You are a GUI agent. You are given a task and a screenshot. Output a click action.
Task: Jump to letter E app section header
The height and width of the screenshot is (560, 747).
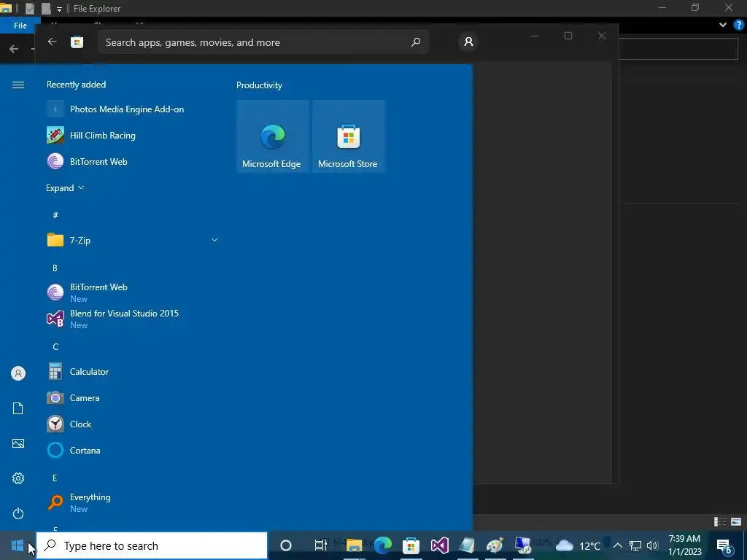click(x=55, y=478)
